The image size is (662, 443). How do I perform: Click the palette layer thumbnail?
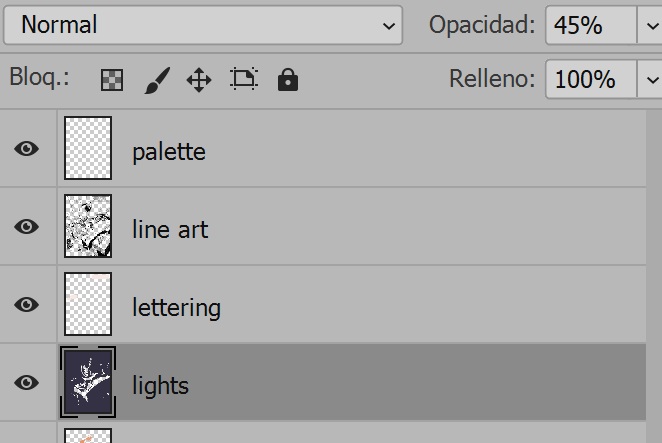point(88,149)
